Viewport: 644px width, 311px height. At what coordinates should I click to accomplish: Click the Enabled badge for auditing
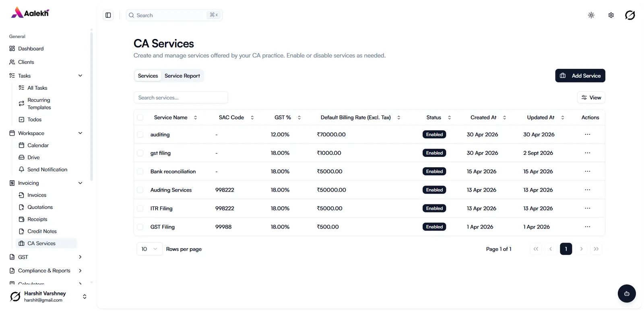[x=434, y=134]
